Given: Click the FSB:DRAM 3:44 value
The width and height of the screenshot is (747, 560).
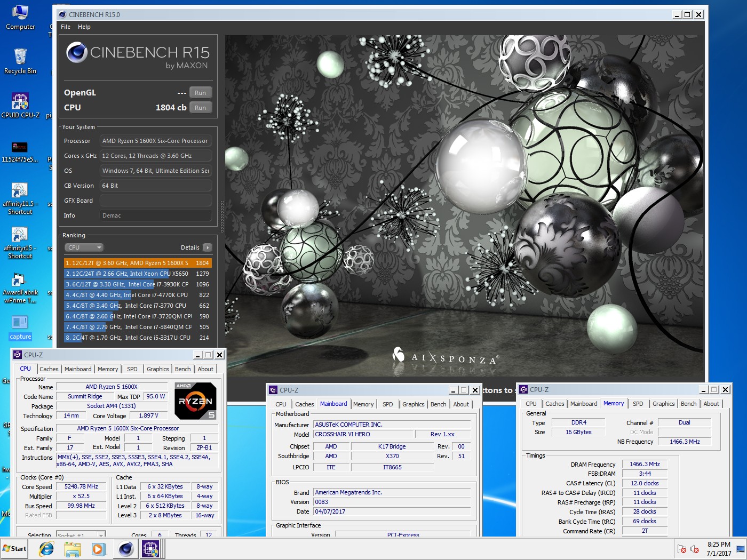Looking at the screenshot, I should point(645,474).
